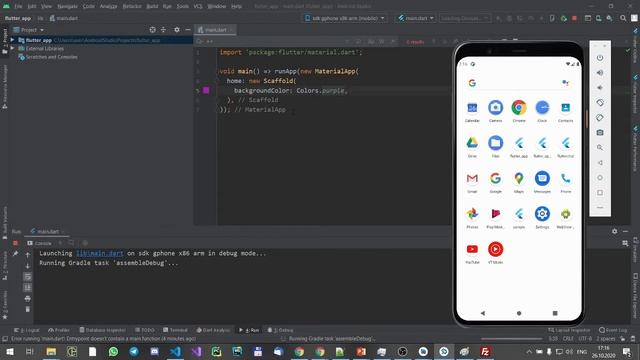Toggle scroll-to-end button in Run console
Image resolution: width=640 pixels, height=360 pixels.
[x=27, y=288]
